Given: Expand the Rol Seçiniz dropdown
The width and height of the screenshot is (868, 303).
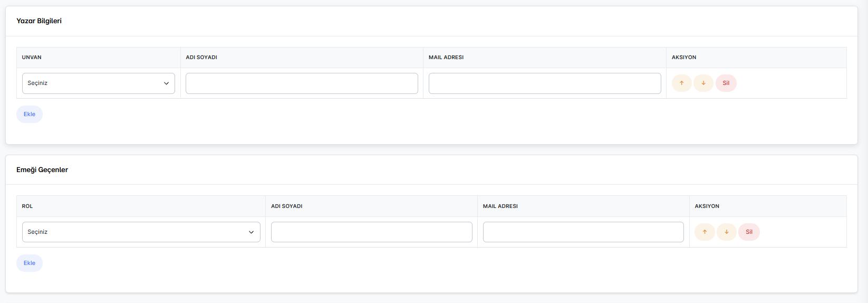Looking at the screenshot, I should [141, 232].
